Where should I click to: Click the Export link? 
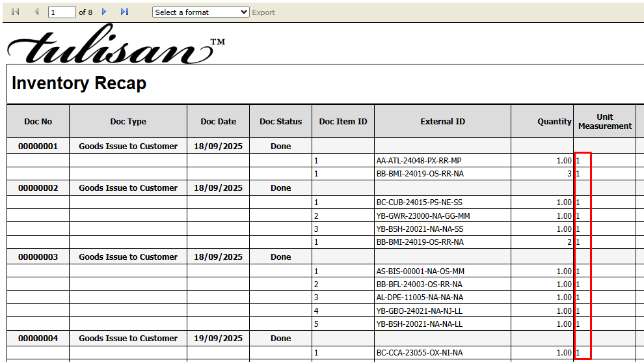263,12
